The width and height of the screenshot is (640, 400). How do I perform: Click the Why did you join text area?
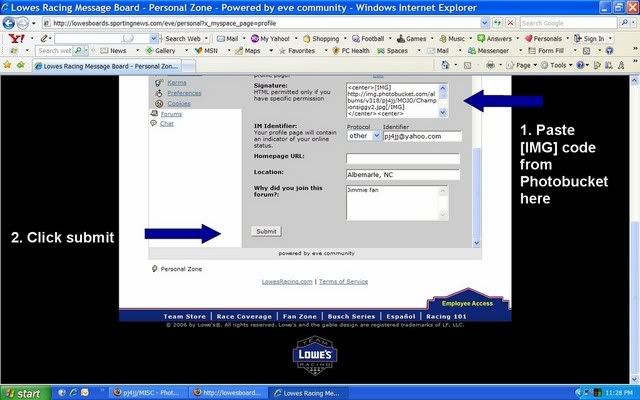pyautogui.click(x=392, y=203)
